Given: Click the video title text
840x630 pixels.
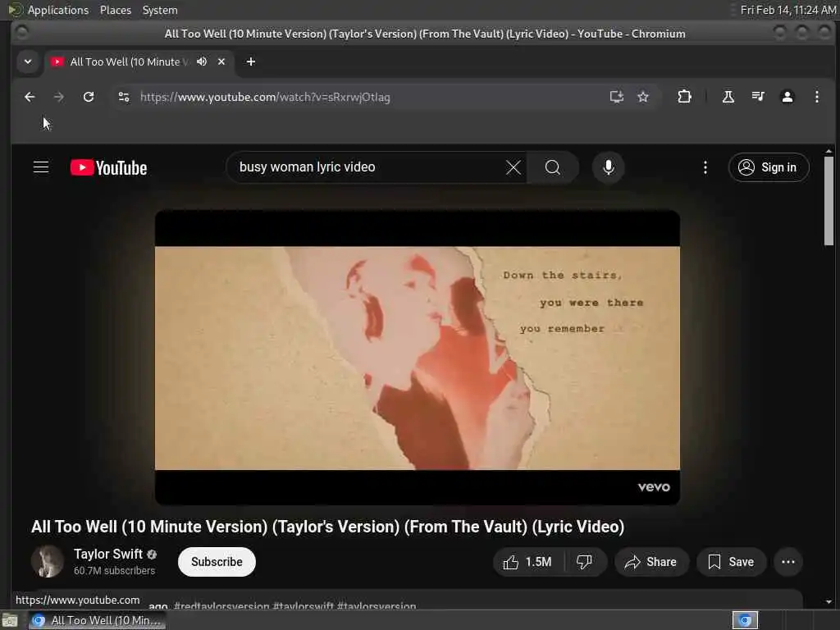Looking at the screenshot, I should click(x=328, y=527).
